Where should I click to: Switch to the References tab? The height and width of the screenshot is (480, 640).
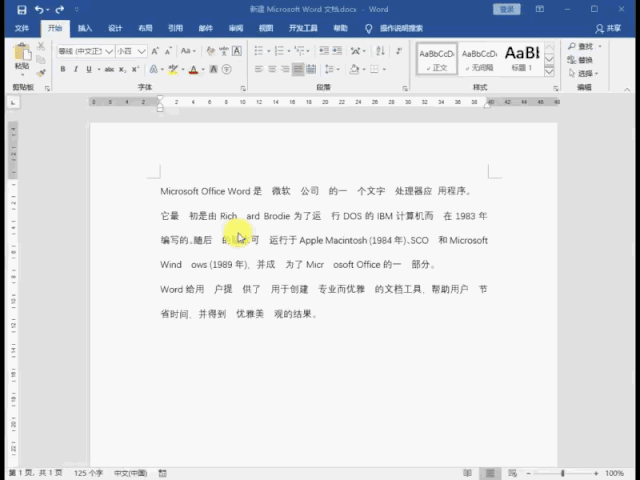pyautogui.click(x=176, y=28)
